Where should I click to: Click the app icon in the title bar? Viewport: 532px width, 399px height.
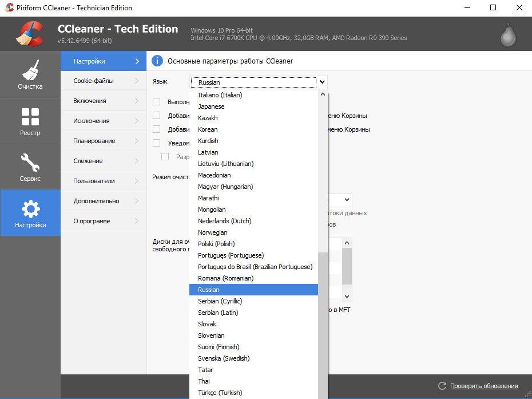tap(9, 7)
